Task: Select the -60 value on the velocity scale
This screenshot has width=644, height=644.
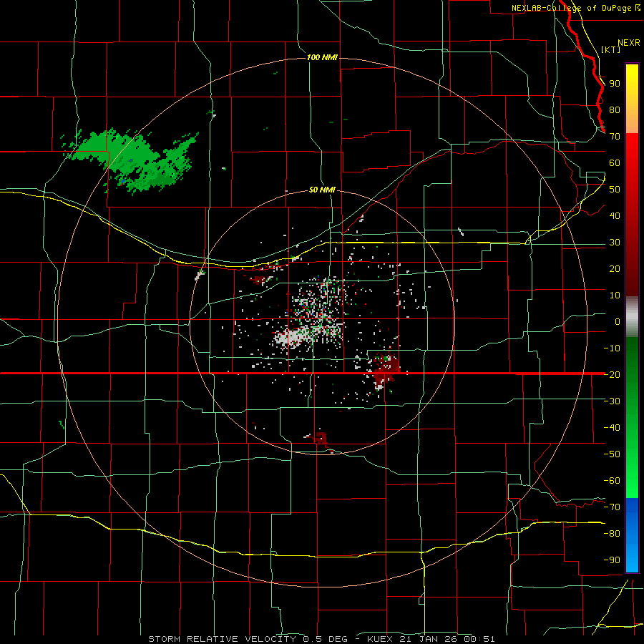Action: [612, 481]
